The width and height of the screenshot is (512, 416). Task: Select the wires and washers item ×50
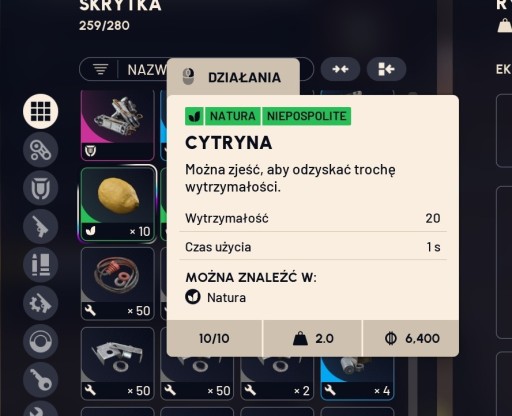click(118, 284)
